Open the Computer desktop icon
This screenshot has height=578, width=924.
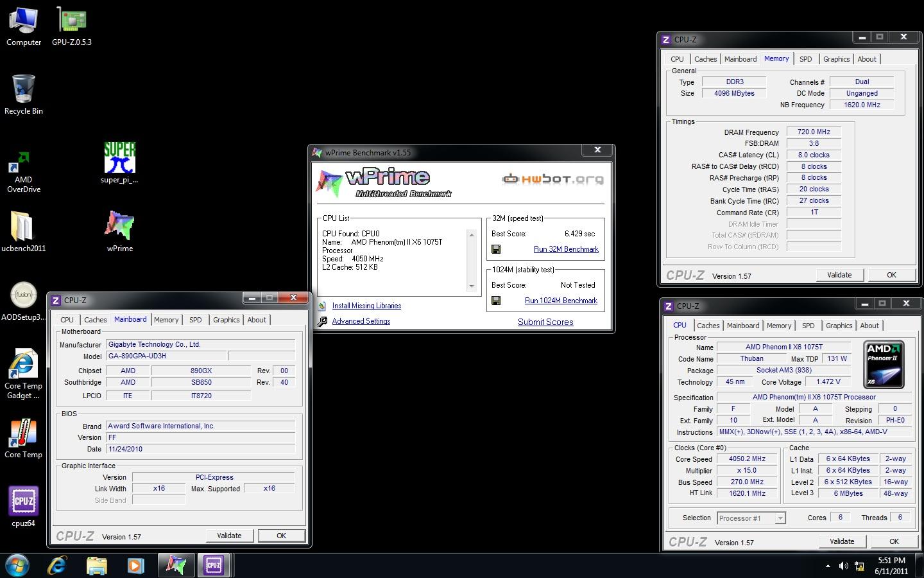coord(24,26)
